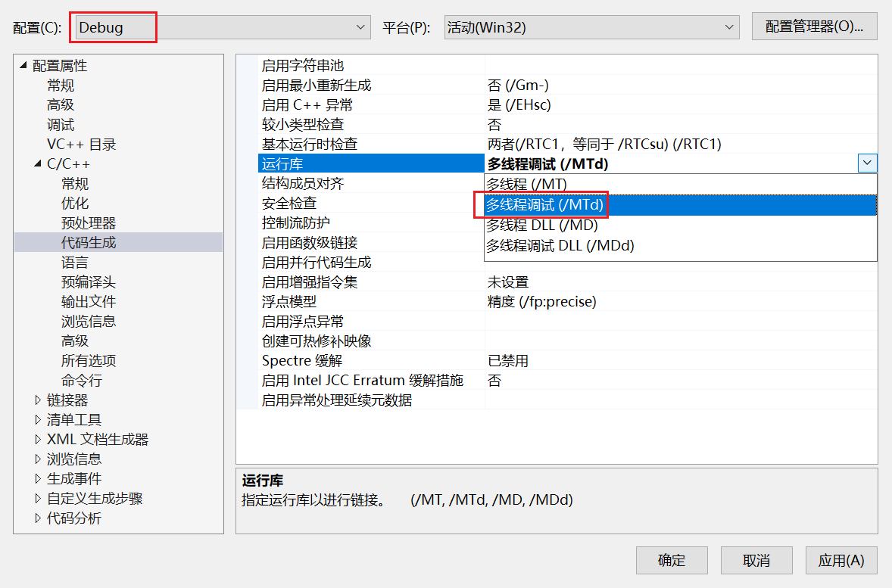Image resolution: width=892 pixels, height=588 pixels.
Task: Click the 运行库 value dropdown arrow
Action: 867,163
